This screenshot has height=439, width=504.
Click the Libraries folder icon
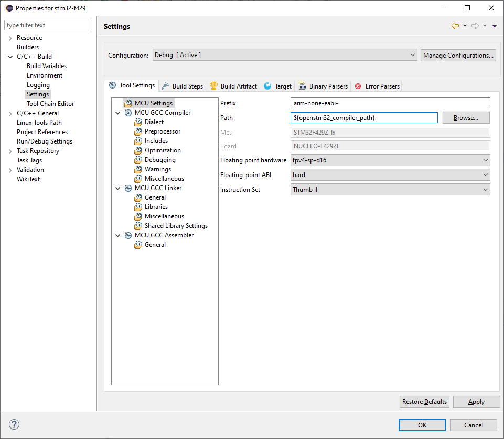click(x=138, y=207)
